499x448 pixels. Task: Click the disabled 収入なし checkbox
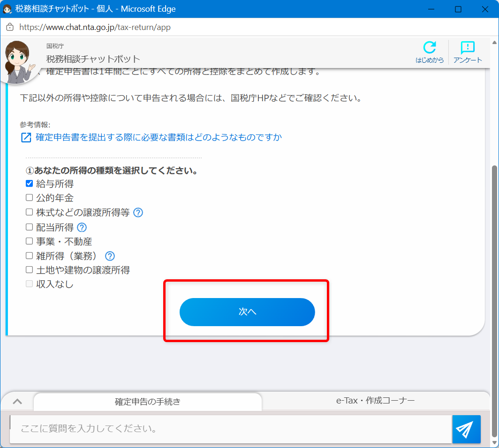29,284
